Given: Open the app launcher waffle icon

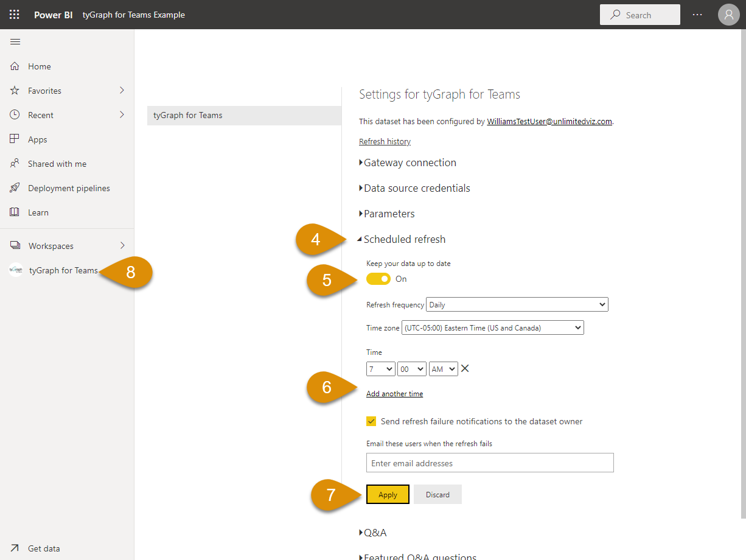Looking at the screenshot, I should tap(15, 15).
